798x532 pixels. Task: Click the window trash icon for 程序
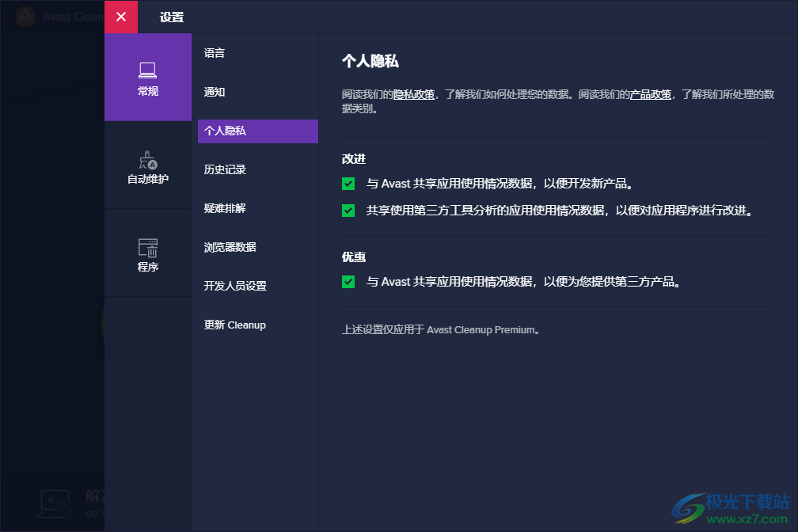point(148,248)
